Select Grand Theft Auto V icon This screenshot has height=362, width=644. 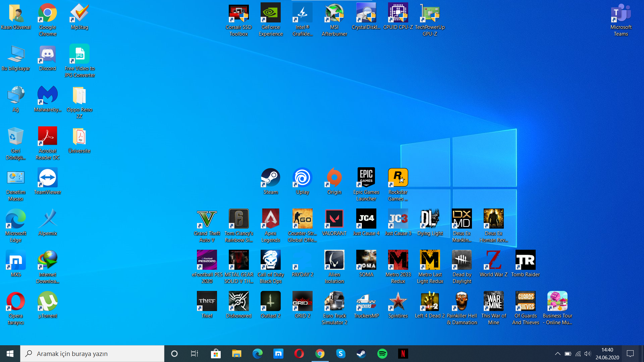(207, 226)
